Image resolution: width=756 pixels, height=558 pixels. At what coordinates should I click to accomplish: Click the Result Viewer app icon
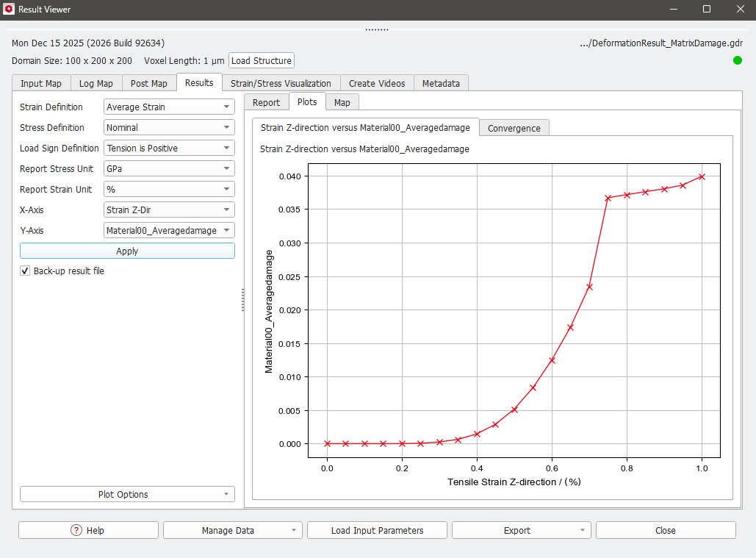(x=9, y=9)
